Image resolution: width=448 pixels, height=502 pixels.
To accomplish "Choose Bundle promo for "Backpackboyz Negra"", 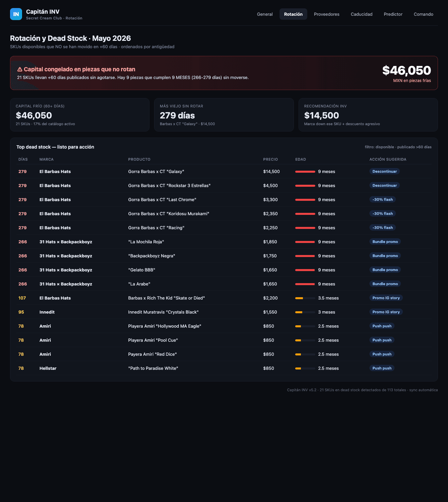I will (x=385, y=256).
